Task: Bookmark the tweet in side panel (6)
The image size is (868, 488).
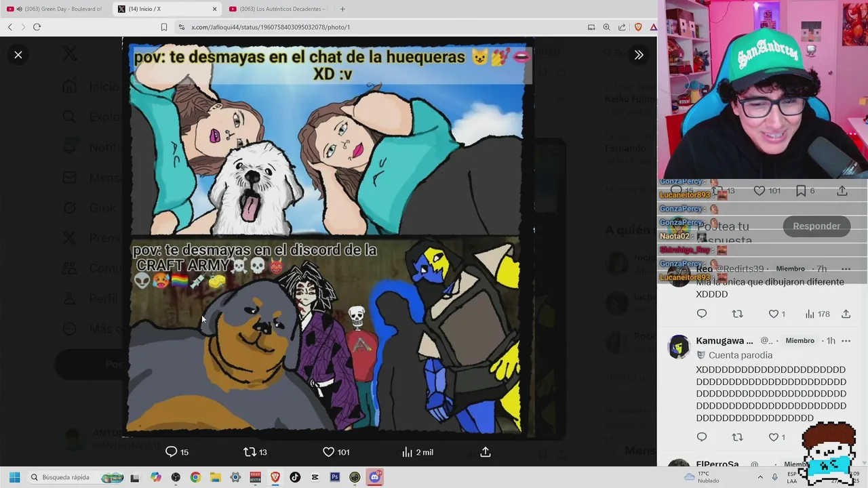Action: click(x=805, y=191)
